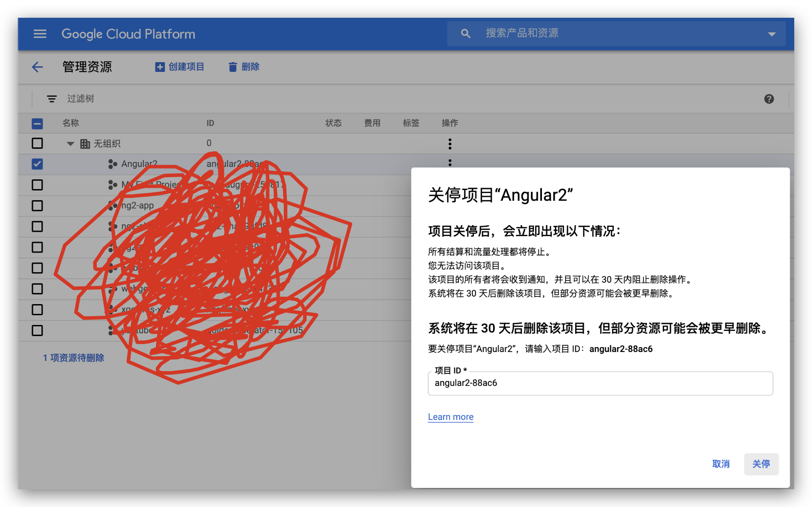
Task: Collapse the 无组织 tree node
Action: pos(70,144)
